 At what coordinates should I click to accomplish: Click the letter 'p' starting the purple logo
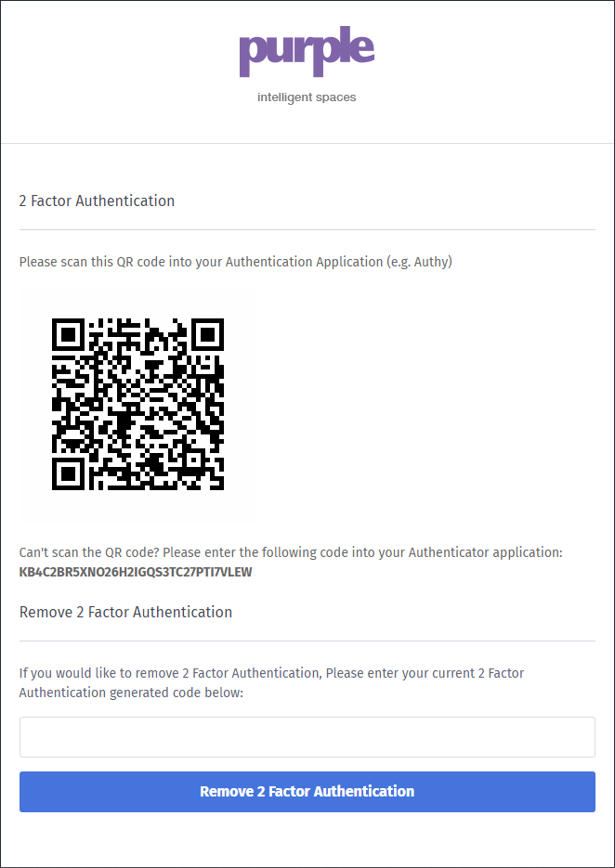pos(253,56)
